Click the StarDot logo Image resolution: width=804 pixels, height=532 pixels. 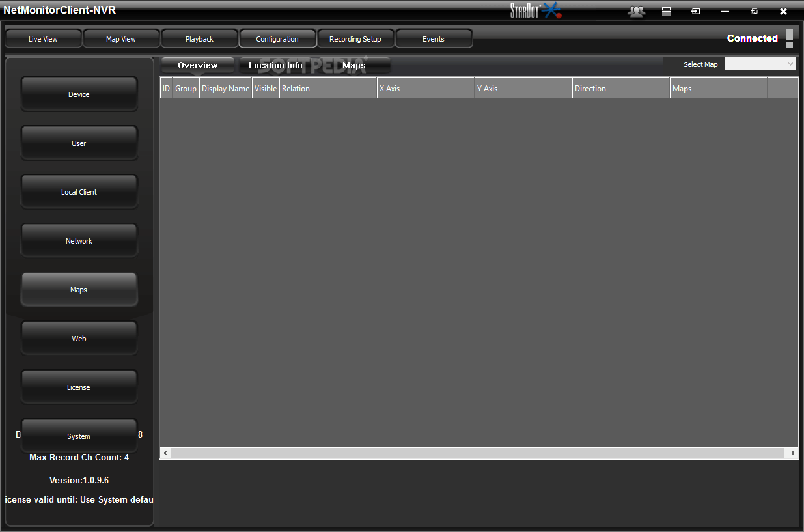pyautogui.click(x=536, y=10)
